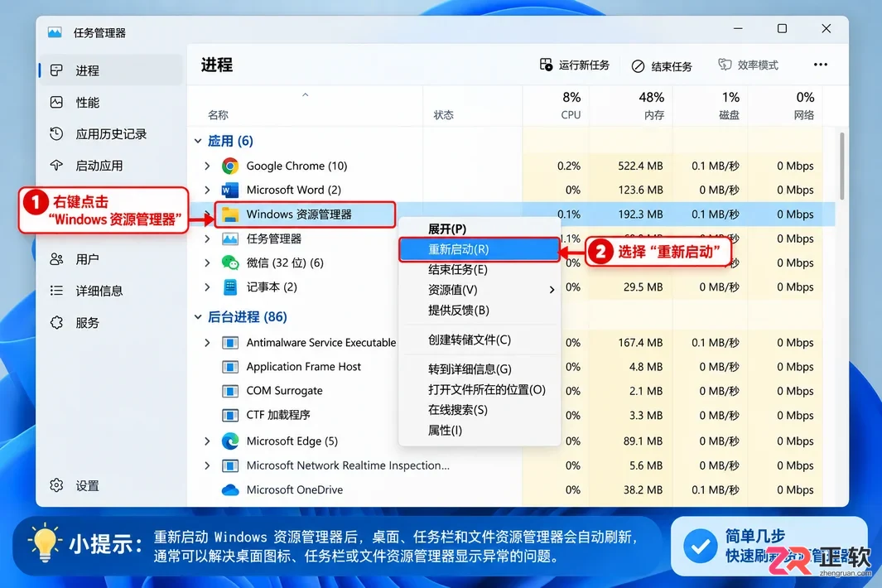The image size is (882, 588).
Task: Click the Processes grid icon in sidebar
Action: click(x=56, y=70)
